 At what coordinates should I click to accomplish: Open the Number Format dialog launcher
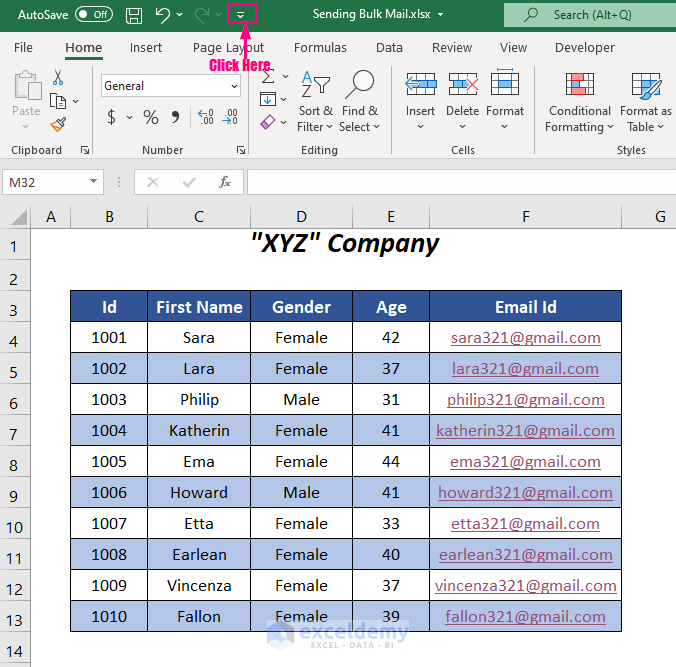241,150
